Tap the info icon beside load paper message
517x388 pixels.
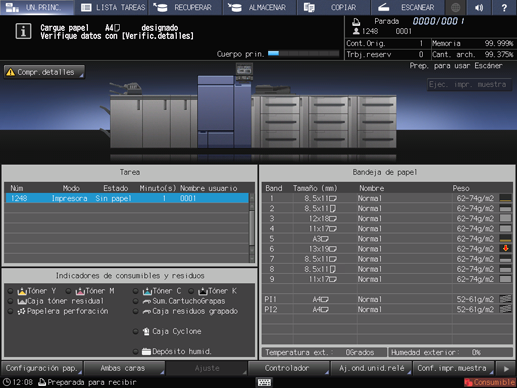[x=23, y=31]
